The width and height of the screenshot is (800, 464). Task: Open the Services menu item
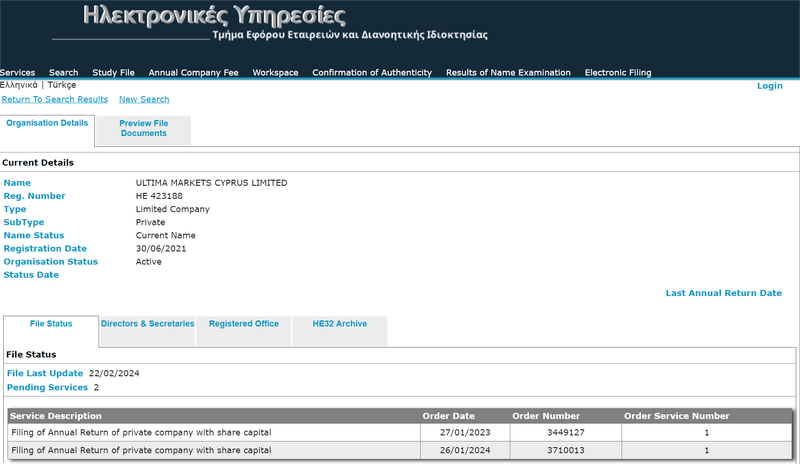[17, 72]
